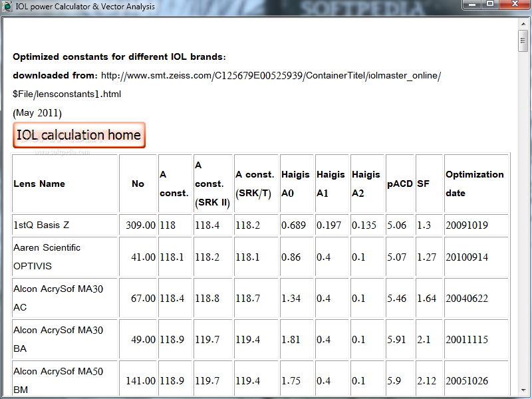Image resolution: width=532 pixels, height=399 pixels.
Task: Maximize the IOL power Calculator window
Action: click(x=490, y=5)
